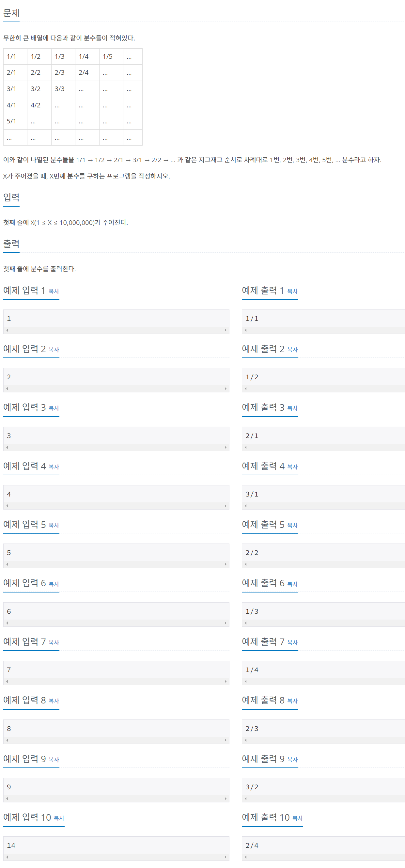Viewport: 405px width, 868px height.
Task: Copy example output 10 via 복사 link
Action: tap(298, 818)
